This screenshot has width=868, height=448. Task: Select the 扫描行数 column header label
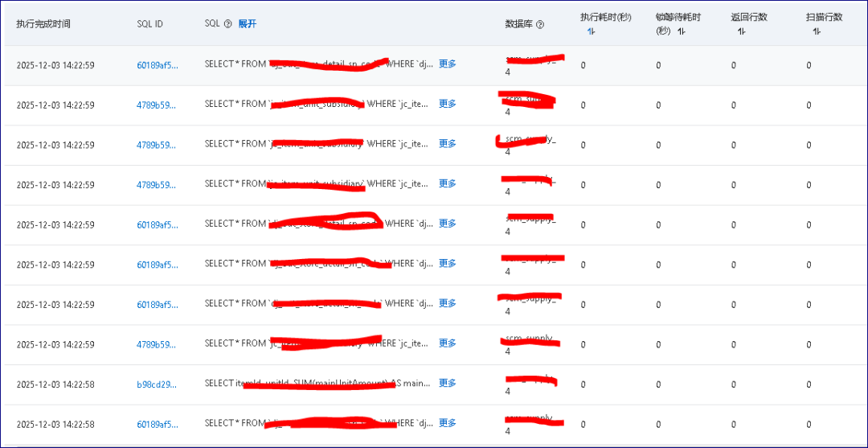click(x=825, y=17)
